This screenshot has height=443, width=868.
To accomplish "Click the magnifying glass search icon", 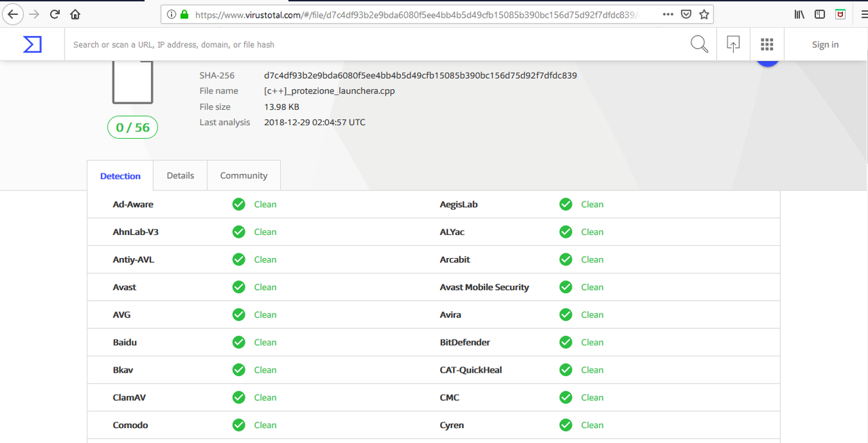I will tap(699, 44).
